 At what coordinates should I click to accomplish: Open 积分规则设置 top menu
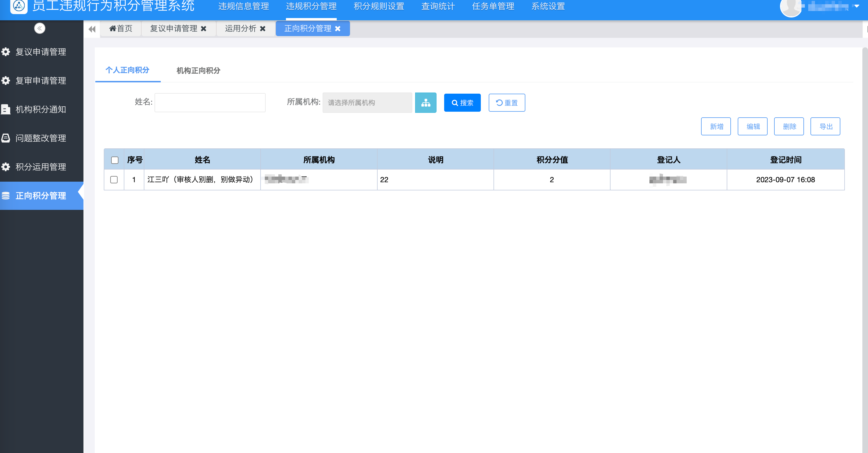coord(379,6)
